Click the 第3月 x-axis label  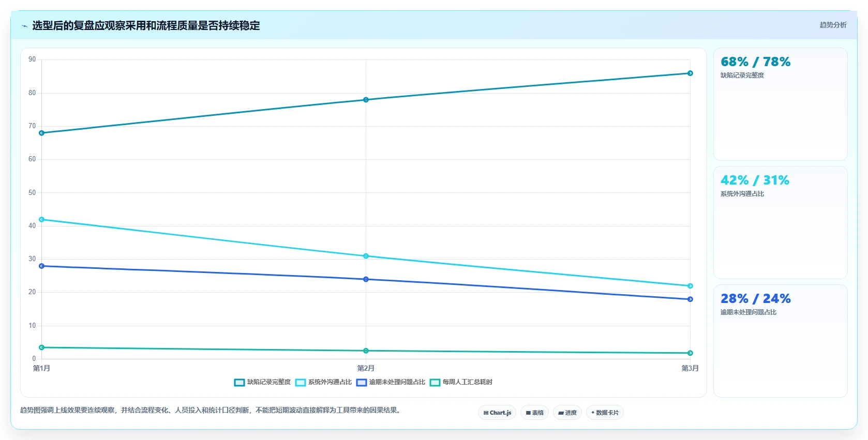click(x=690, y=368)
